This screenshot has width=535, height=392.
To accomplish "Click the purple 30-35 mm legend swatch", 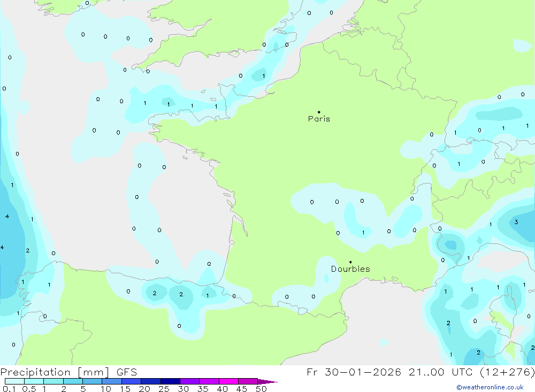I will 190,381.
